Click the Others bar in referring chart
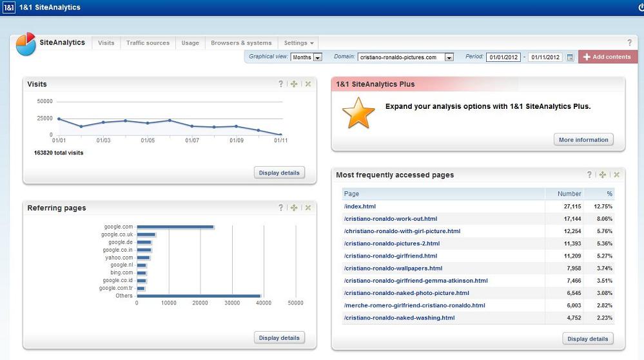This screenshot has width=644, height=360. tap(199, 296)
